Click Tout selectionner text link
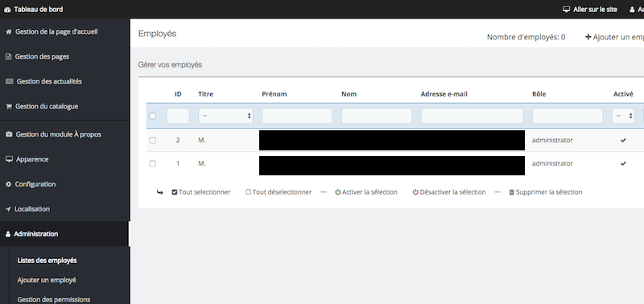 (204, 192)
